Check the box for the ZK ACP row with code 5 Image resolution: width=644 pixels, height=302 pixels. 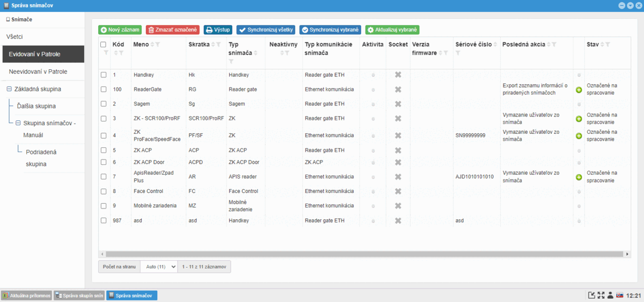point(104,150)
